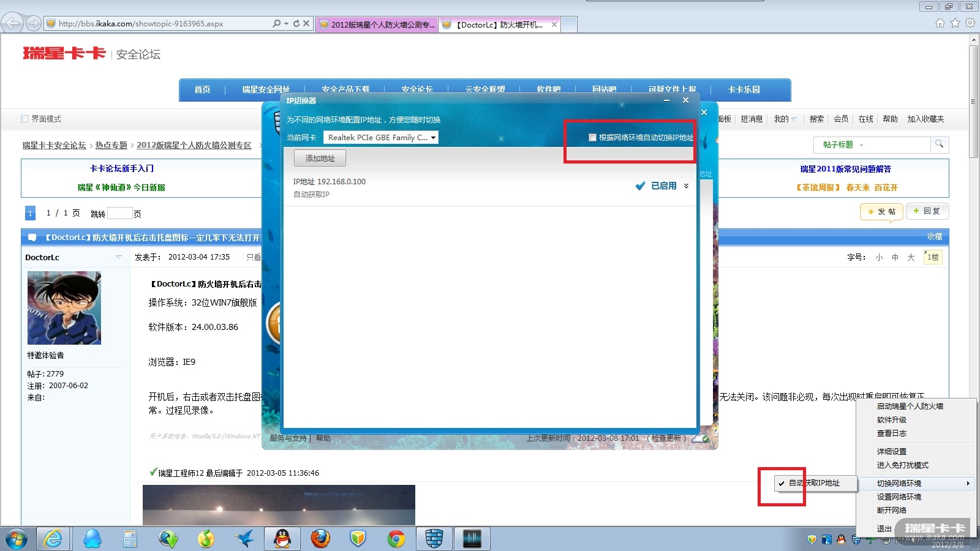Viewport: 980px width, 551px height.
Task: Switch to the 2012版瑞星个人防火墙公测专 browser tab
Action: [377, 24]
